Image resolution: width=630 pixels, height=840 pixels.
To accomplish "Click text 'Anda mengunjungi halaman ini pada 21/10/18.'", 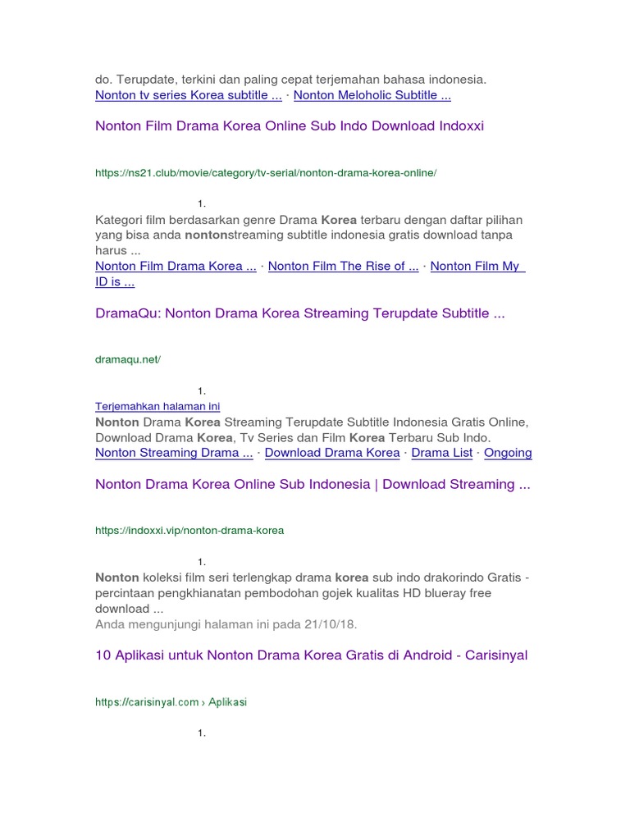I will point(226,624).
